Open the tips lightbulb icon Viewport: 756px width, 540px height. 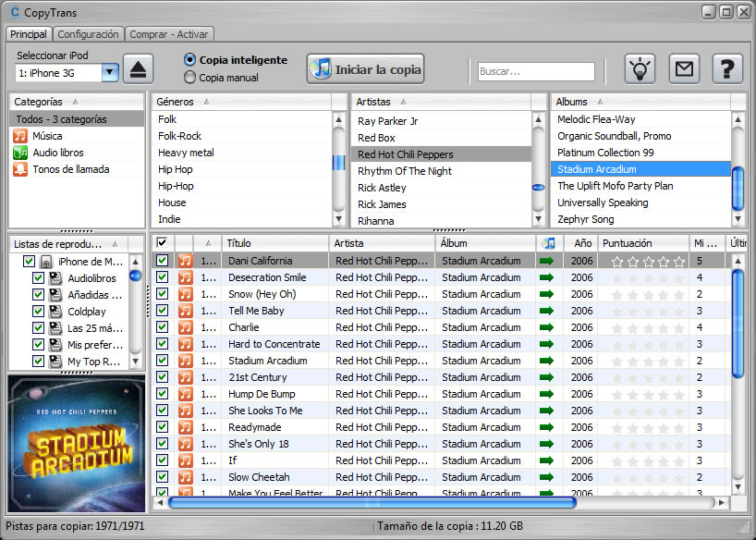pos(640,69)
